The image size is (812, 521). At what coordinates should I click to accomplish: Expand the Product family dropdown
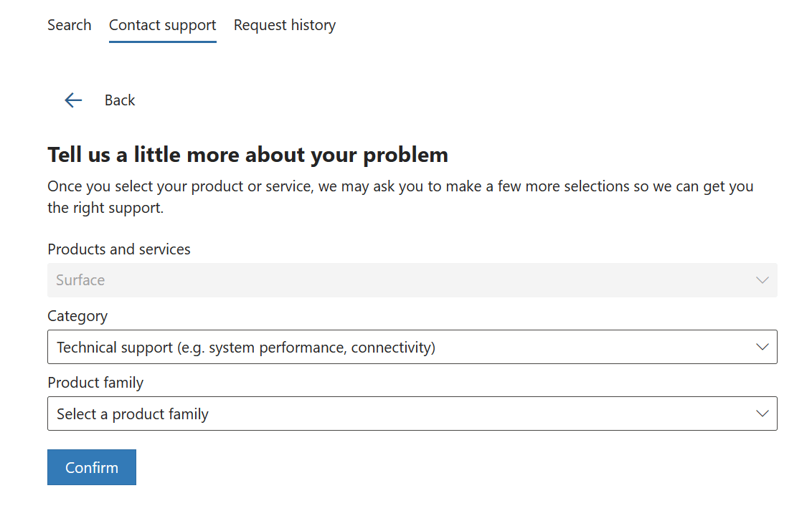click(412, 414)
